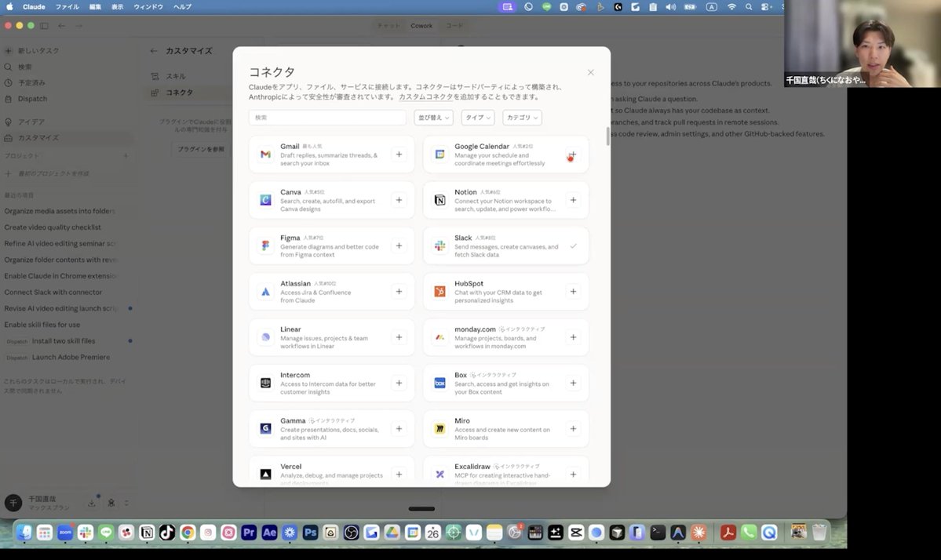This screenshot has width=941, height=560.
Task: Click the プラグインを参照 button
Action: [200, 149]
